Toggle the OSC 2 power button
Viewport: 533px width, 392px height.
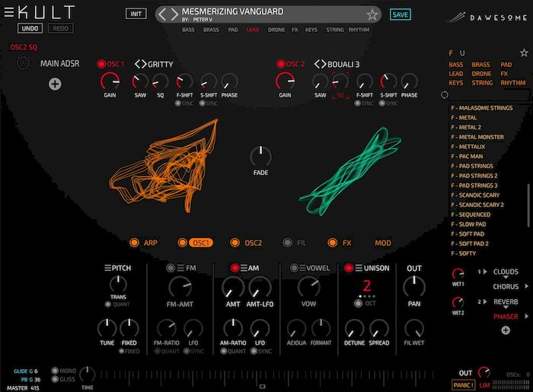pyautogui.click(x=280, y=64)
